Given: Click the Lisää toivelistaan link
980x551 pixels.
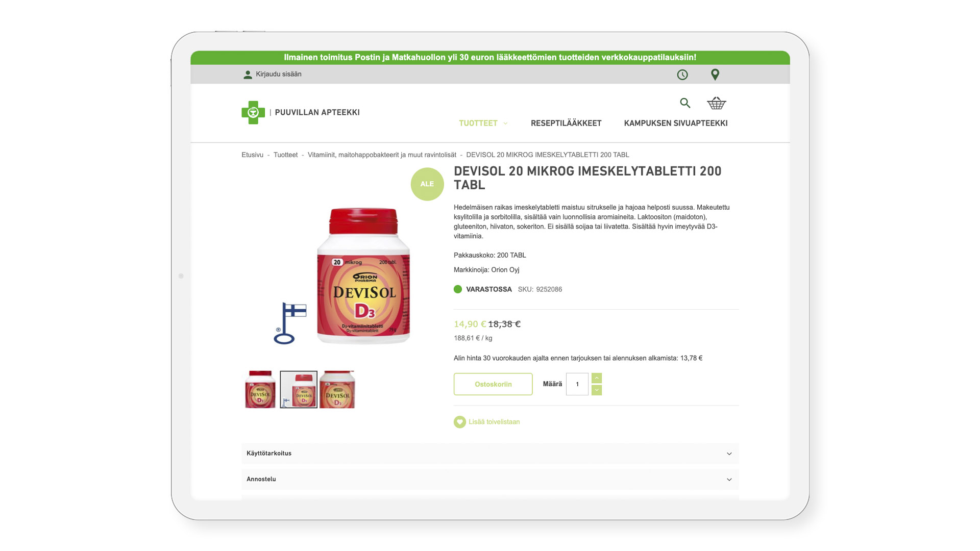Looking at the screenshot, I should pyautogui.click(x=494, y=422).
